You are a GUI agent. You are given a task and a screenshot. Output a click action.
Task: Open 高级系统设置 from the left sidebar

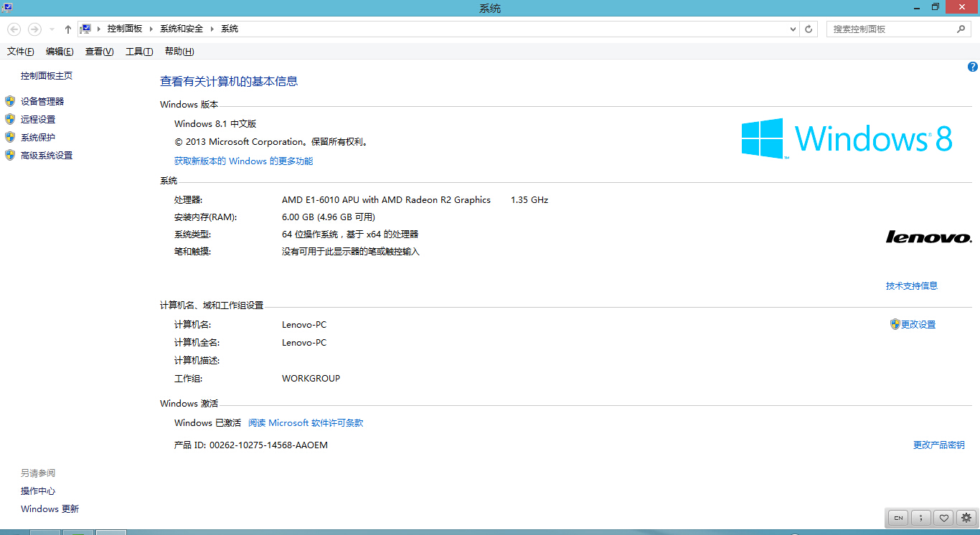47,156
